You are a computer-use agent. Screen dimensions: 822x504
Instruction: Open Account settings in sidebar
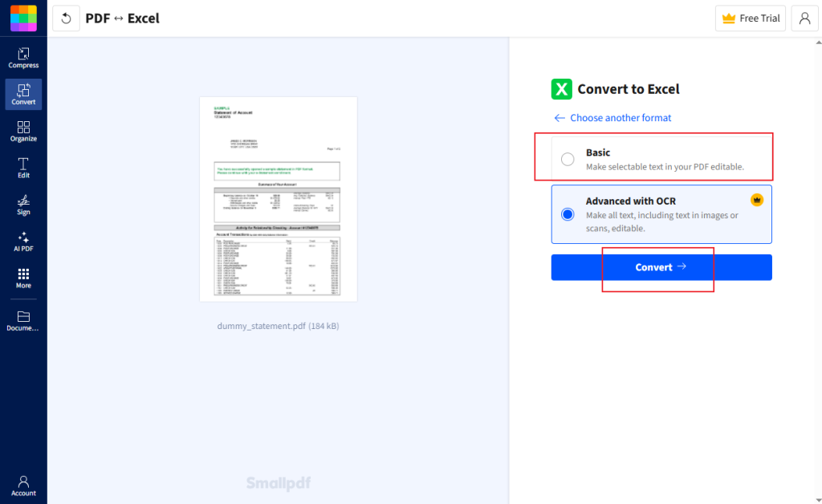pos(23,485)
